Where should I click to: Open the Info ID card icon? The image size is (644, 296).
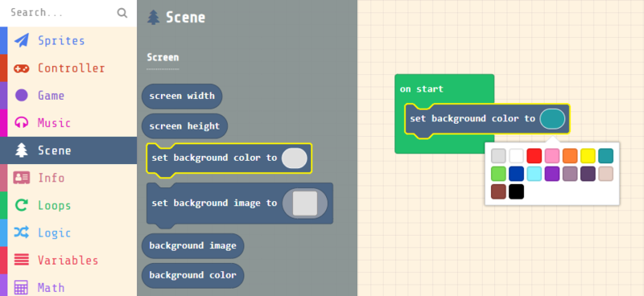coord(22,178)
